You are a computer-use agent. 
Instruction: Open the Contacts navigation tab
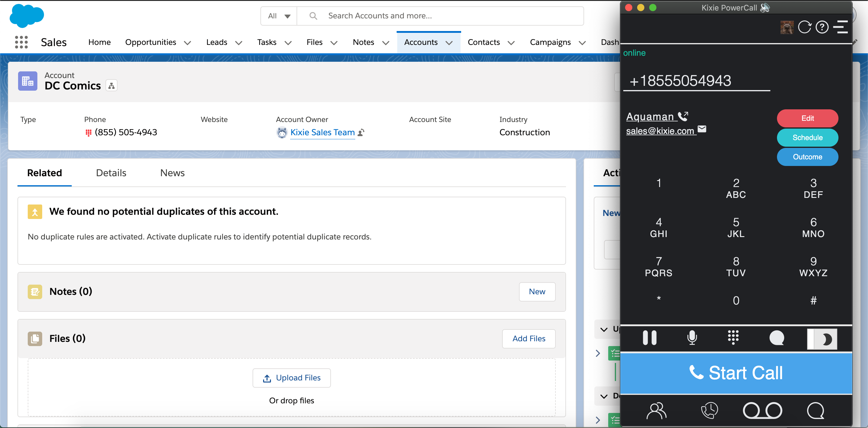tap(483, 42)
